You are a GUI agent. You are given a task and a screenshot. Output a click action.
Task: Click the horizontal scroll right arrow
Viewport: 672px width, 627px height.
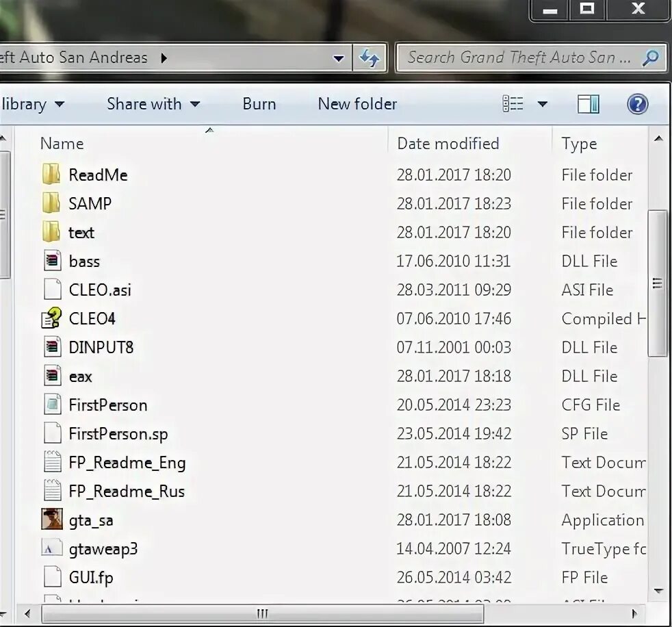click(634, 614)
